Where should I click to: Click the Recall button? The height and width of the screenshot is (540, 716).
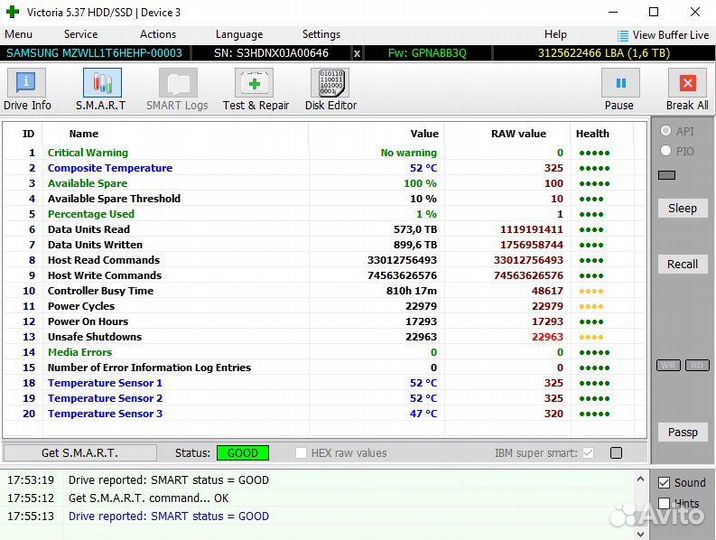coord(682,264)
